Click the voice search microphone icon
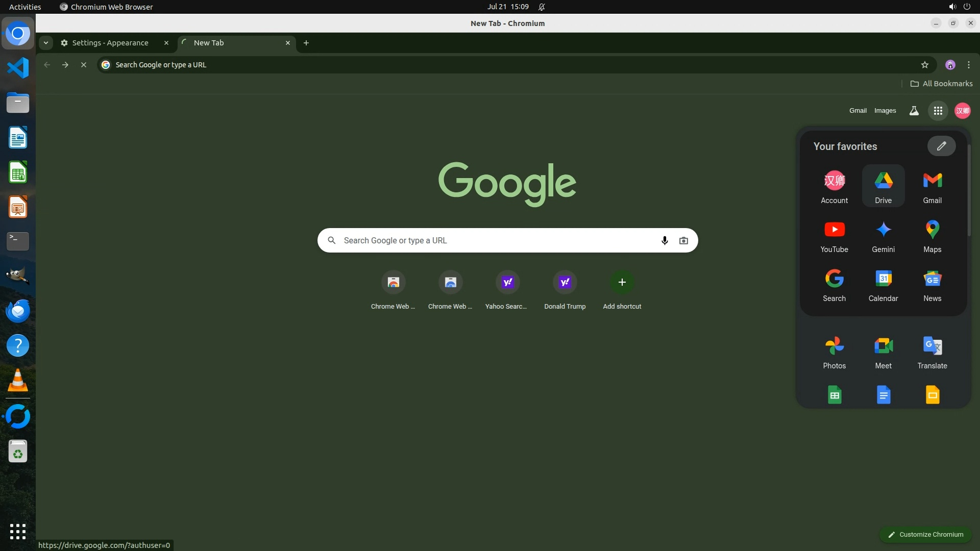This screenshot has height=551, width=980. pos(664,240)
